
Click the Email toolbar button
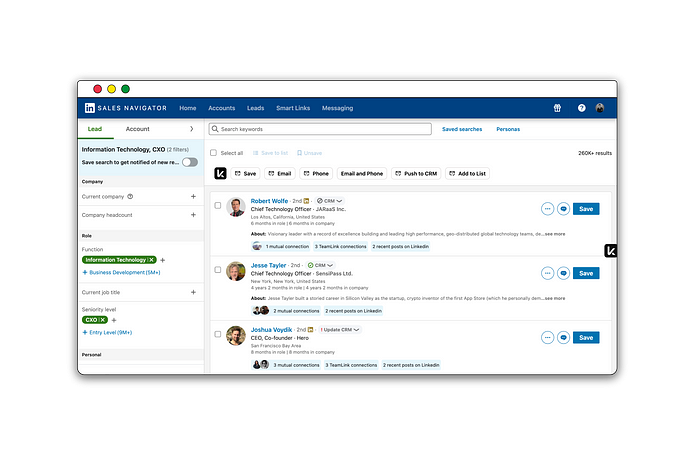(280, 173)
